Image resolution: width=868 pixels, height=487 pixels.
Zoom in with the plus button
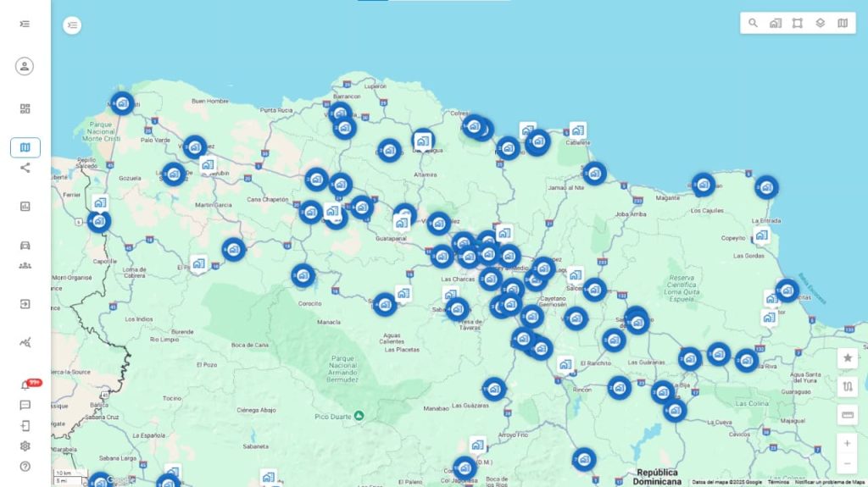pyautogui.click(x=848, y=443)
